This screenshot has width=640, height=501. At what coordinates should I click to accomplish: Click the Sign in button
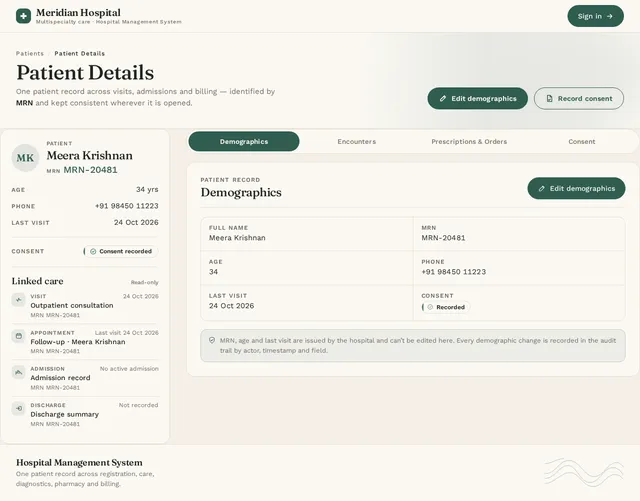click(x=596, y=16)
